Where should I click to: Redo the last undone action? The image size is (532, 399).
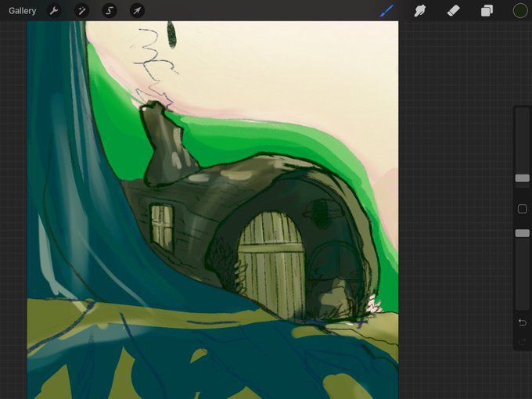[523, 341]
